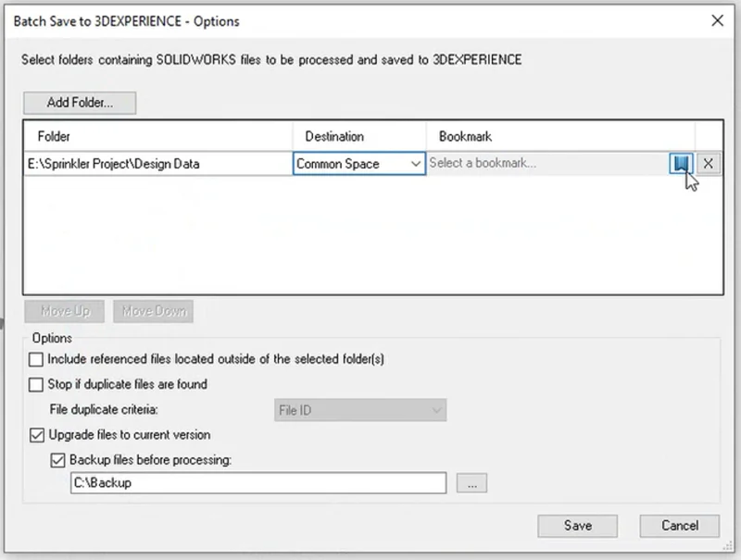The width and height of the screenshot is (741, 560).
Task: Remove the folder row with X button
Action: click(708, 164)
